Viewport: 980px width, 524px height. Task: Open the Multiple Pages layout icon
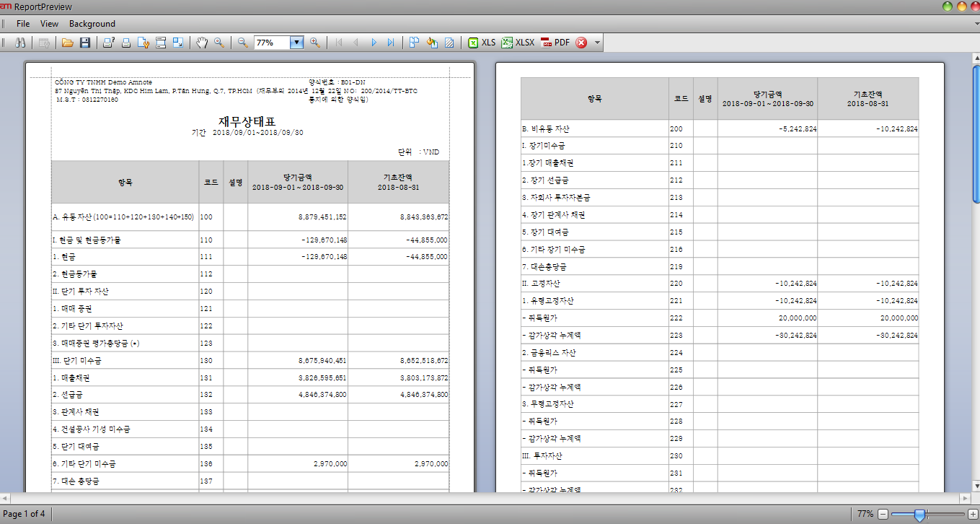pos(415,43)
